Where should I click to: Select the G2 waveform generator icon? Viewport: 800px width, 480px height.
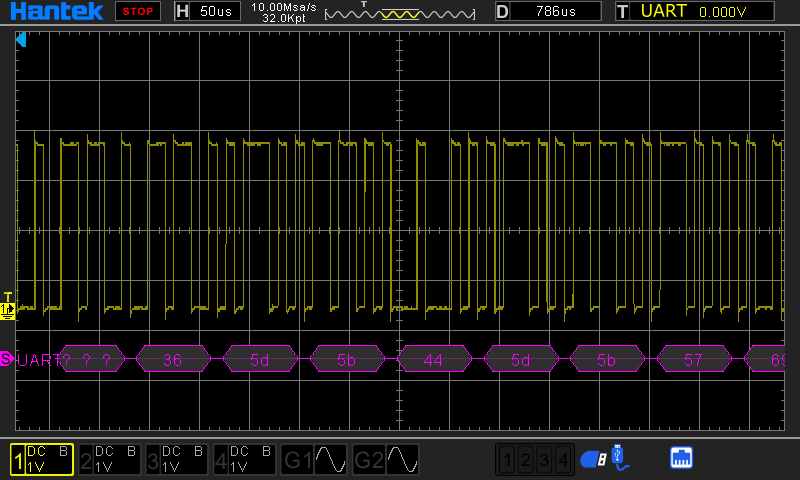click(x=385, y=459)
